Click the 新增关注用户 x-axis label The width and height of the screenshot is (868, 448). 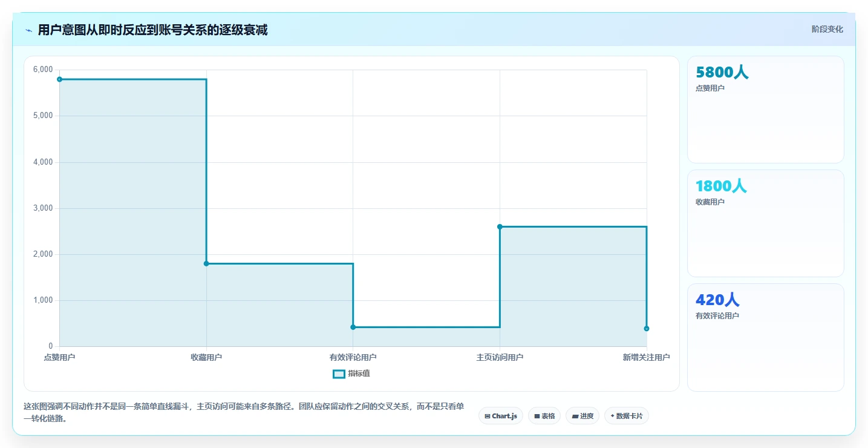coord(647,357)
